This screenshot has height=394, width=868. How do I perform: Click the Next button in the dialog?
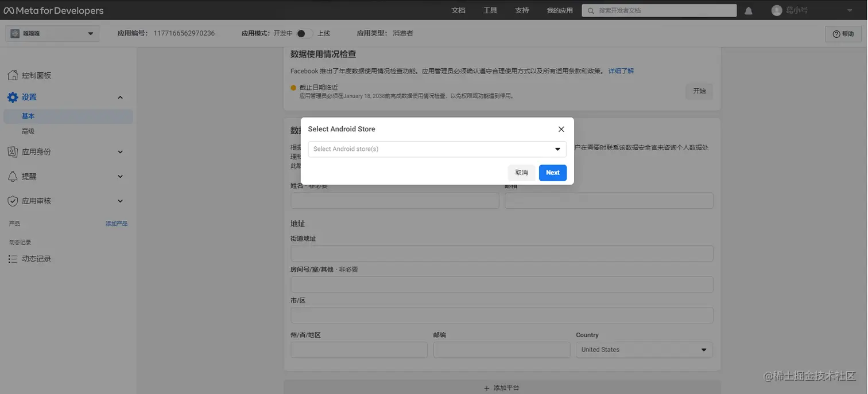coord(552,172)
